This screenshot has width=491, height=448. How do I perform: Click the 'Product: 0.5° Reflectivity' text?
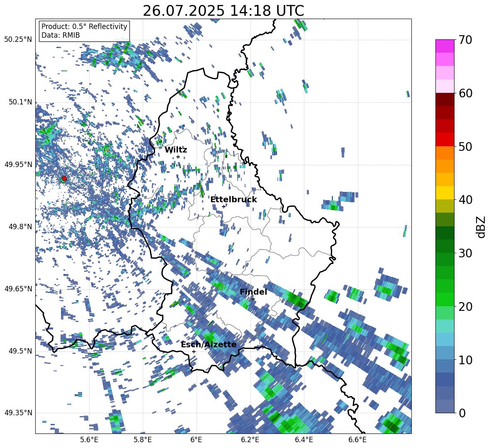(x=84, y=27)
